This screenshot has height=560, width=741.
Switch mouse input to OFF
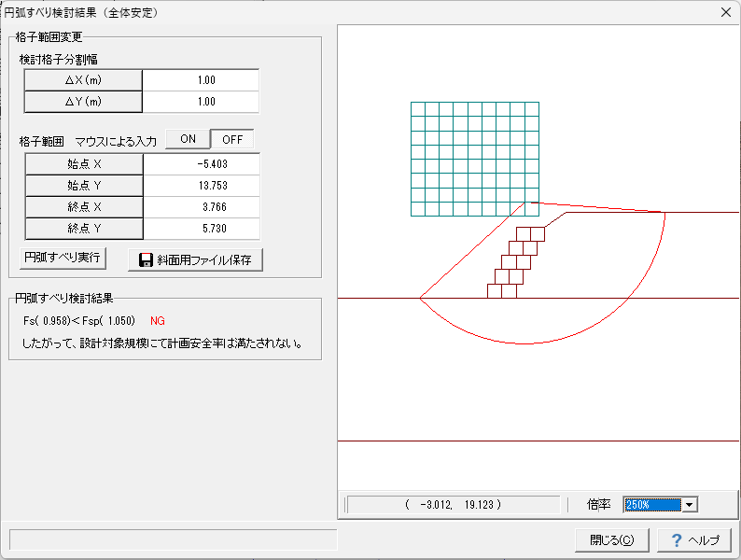point(231,139)
